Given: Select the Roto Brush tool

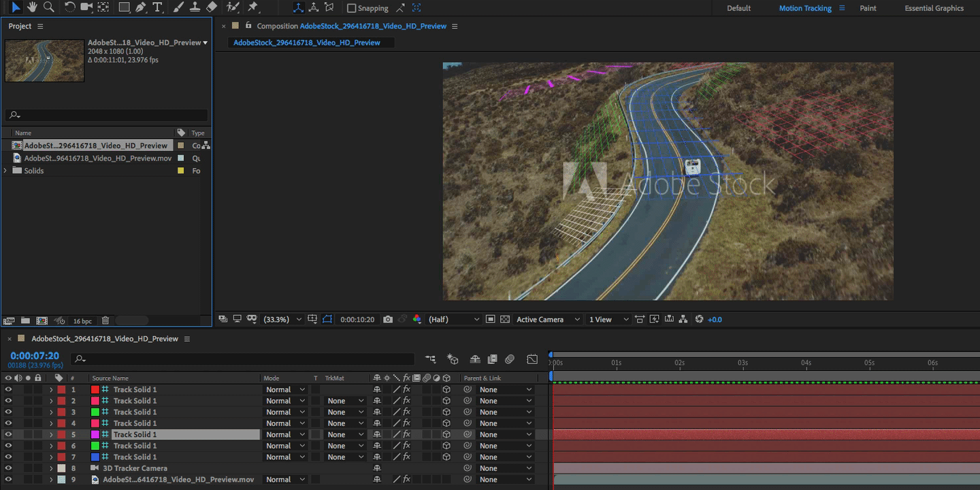Looking at the screenshot, I should pos(233,7).
